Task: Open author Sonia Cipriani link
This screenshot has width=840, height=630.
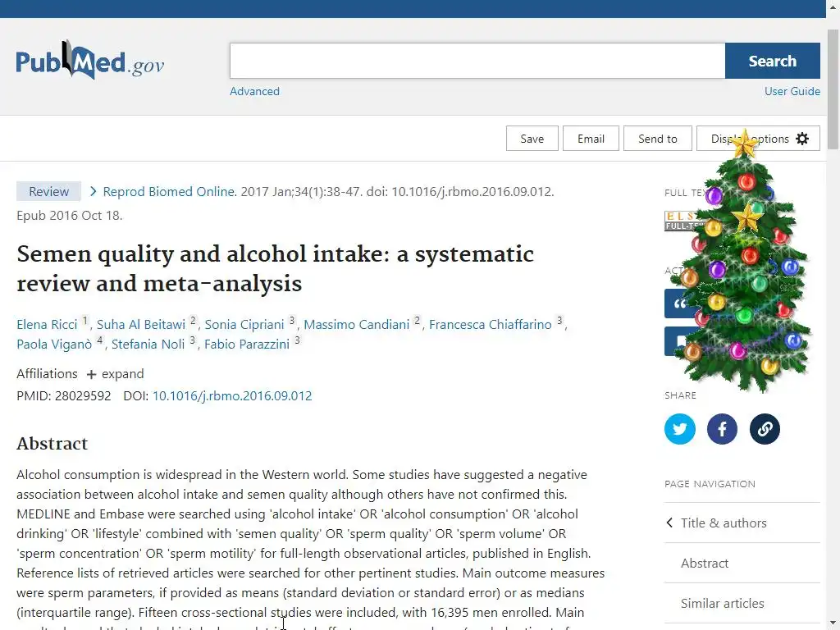Action: (x=244, y=325)
